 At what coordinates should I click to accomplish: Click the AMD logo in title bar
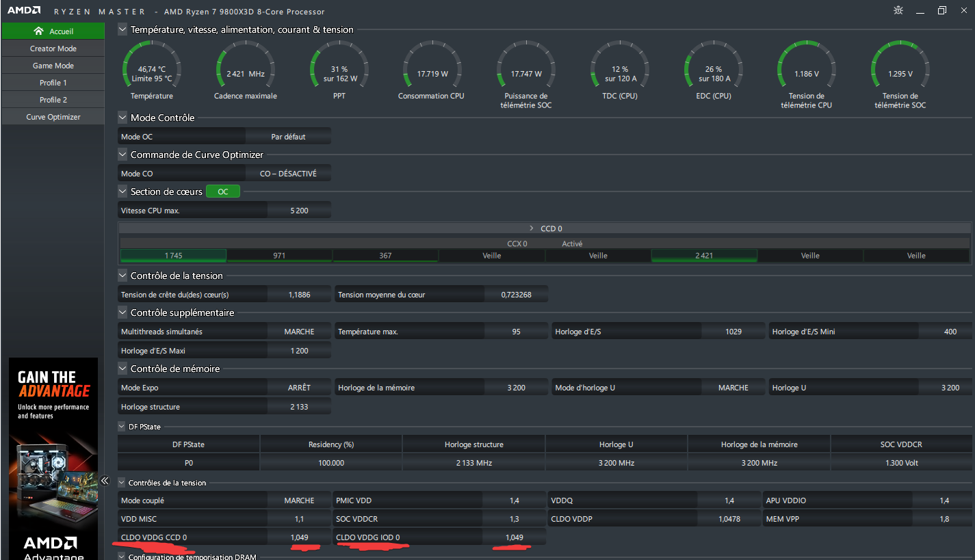(24, 11)
